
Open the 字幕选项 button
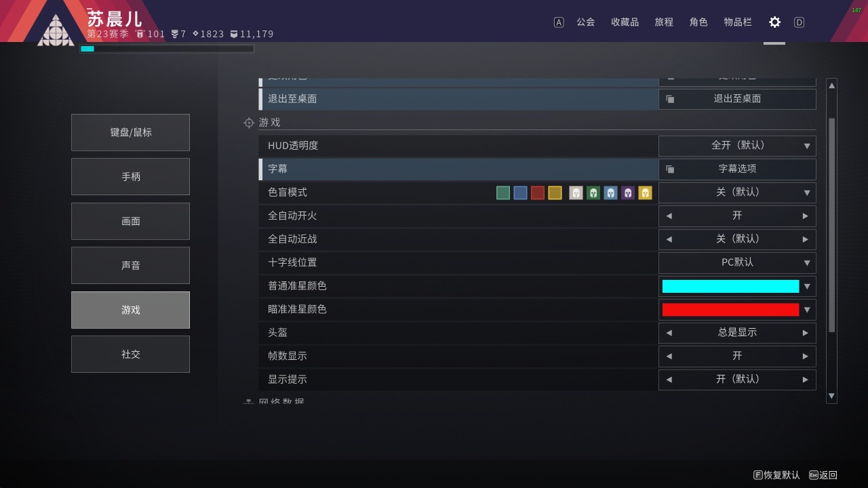tap(737, 169)
